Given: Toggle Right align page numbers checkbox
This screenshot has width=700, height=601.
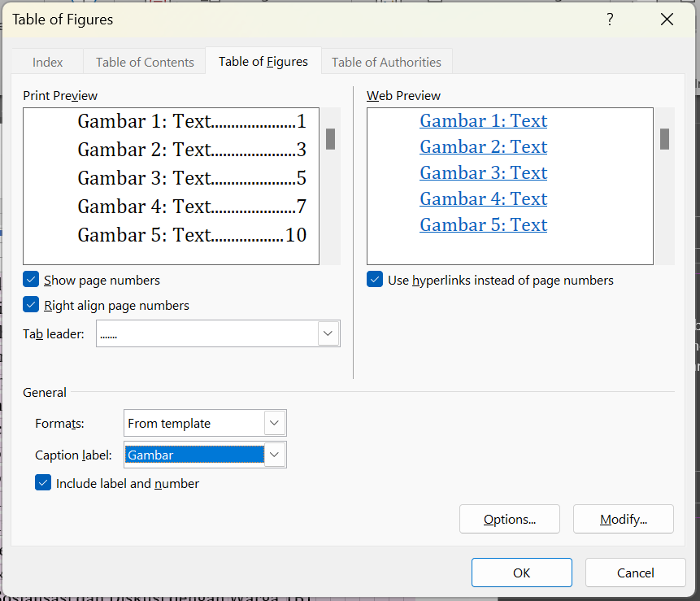Looking at the screenshot, I should 31,305.
